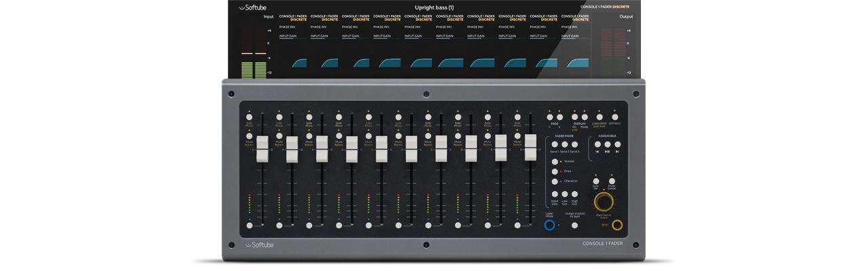Screen dimensions: 868x271
Task: Click the channel 4 fader cap
Action: [x=352, y=148]
